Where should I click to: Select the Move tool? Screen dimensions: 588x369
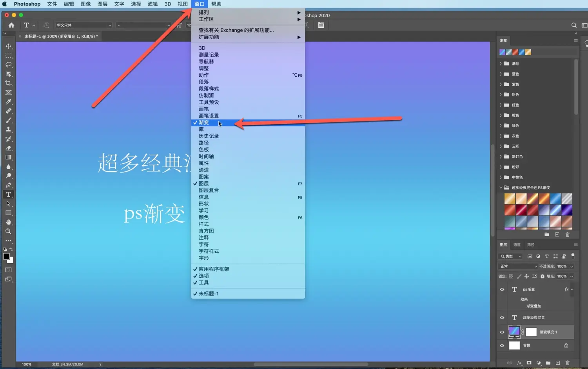8,46
